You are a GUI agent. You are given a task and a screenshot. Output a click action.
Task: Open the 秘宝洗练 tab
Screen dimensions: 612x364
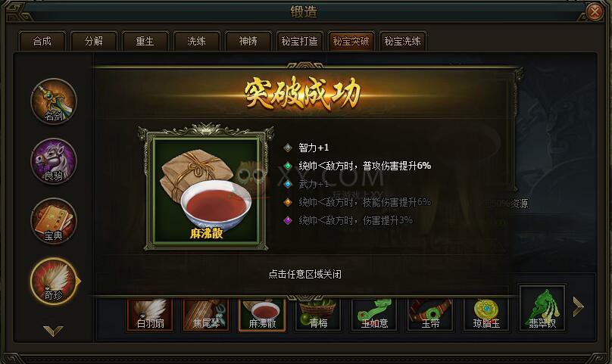402,41
